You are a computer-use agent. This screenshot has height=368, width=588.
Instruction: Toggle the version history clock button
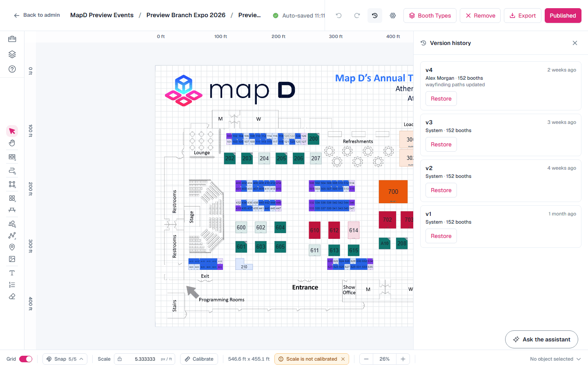pyautogui.click(x=374, y=16)
